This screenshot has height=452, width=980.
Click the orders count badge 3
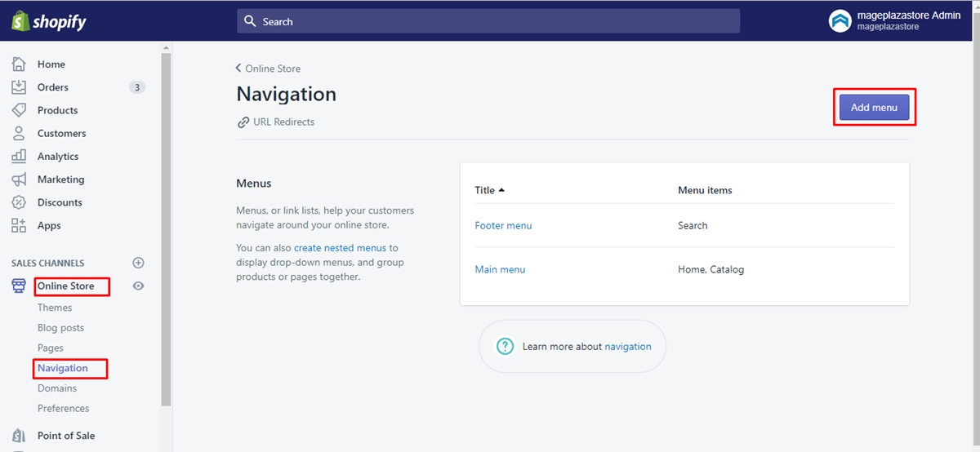137,87
